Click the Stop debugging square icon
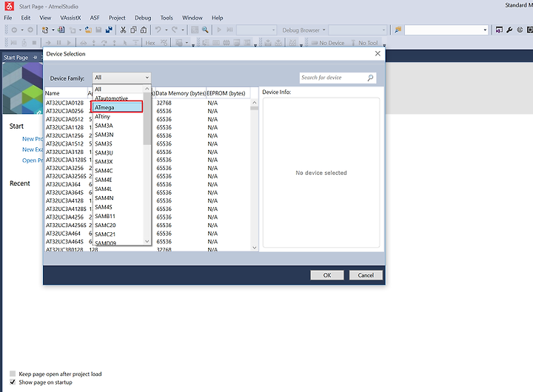This screenshot has width=533, height=392. click(34, 43)
